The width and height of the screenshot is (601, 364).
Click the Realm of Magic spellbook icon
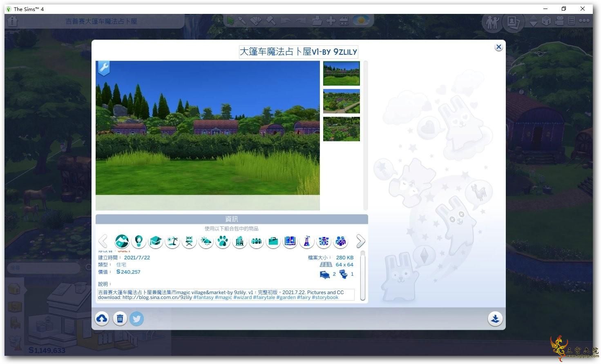(290, 241)
